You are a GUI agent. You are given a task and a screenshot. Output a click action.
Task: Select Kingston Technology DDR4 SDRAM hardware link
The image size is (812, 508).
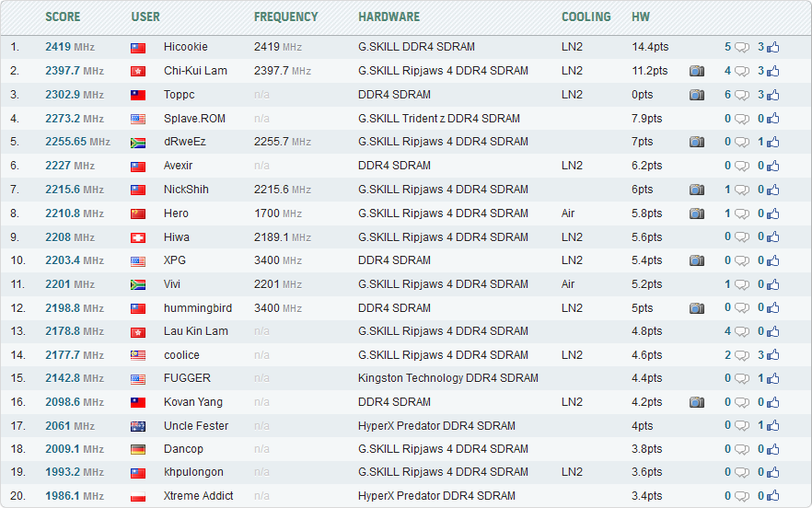(x=447, y=378)
